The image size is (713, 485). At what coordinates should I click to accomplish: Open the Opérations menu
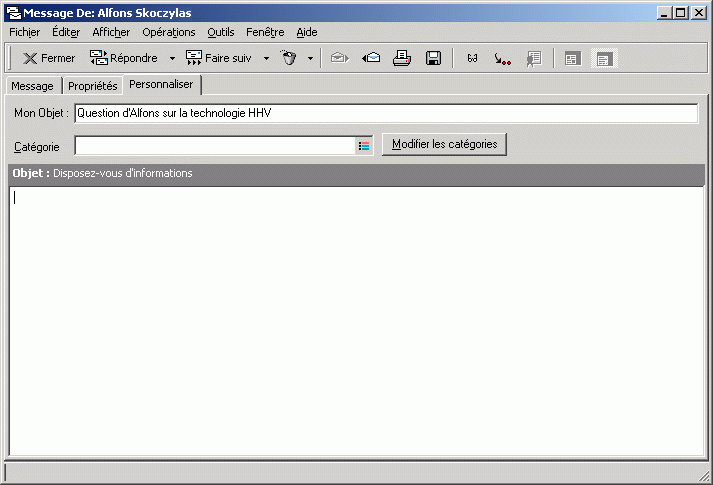(x=169, y=32)
